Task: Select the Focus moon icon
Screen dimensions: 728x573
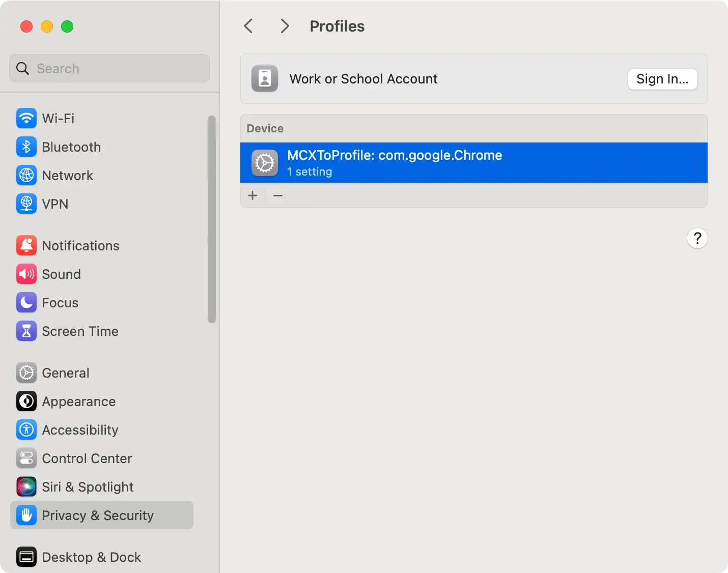Action: point(26,303)
